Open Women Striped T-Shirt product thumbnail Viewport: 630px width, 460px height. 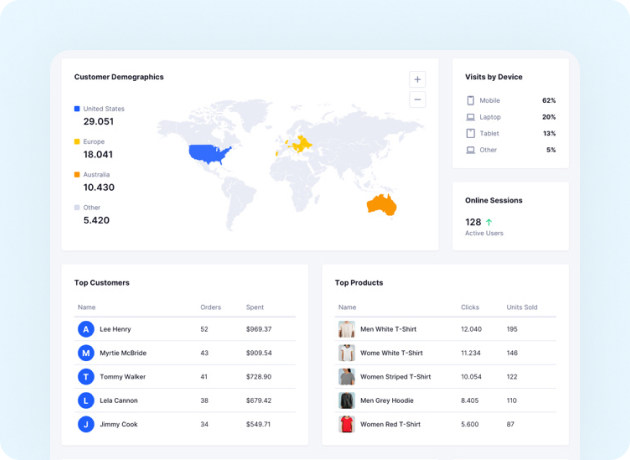tap(346, 377)
